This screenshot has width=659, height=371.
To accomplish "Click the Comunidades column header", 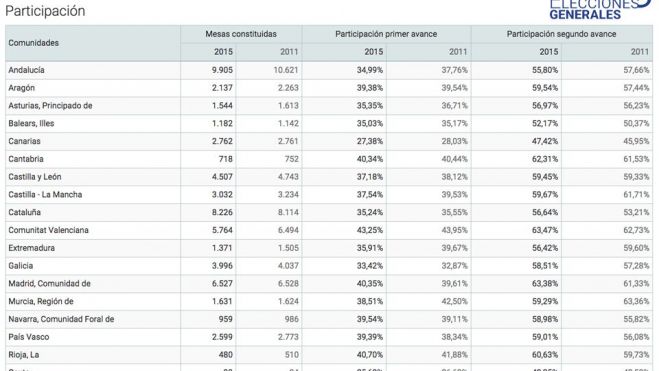I will click(x=34, y=43).
